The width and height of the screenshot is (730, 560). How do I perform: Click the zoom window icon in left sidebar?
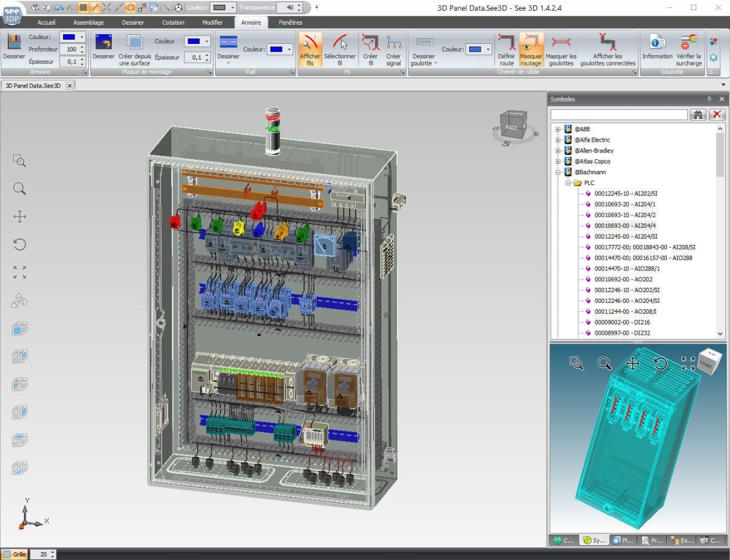(x=19, y=160)
